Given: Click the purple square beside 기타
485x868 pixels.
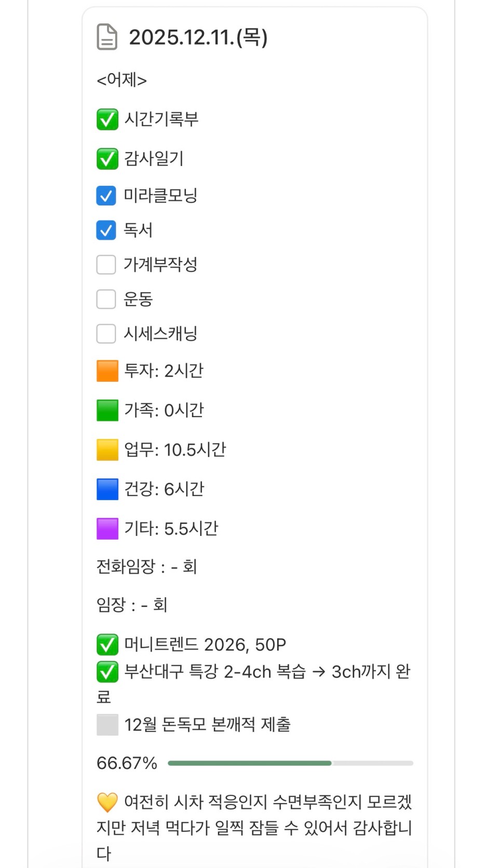Looking at the screenshot, I should click(x=107, y=529).
